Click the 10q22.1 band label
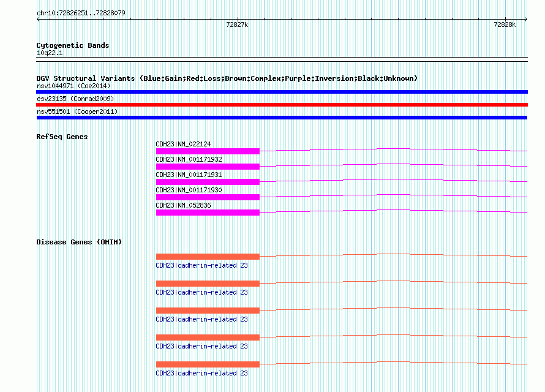 click(50, 53)
